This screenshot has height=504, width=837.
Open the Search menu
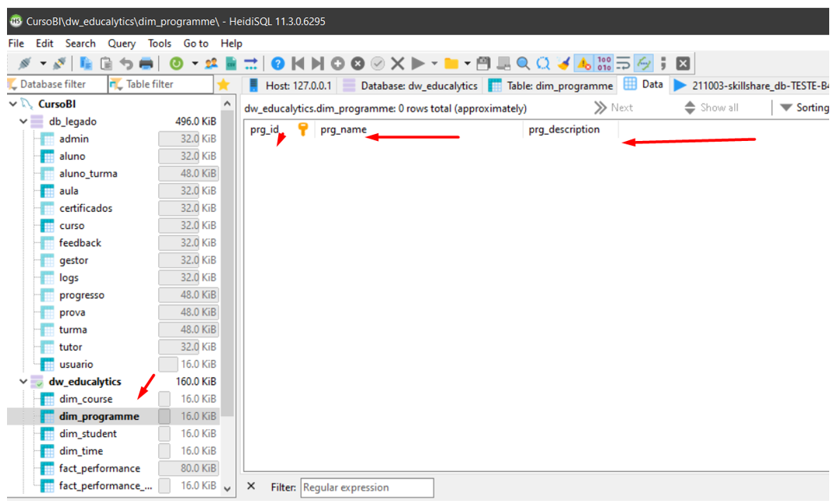point(80,44)
